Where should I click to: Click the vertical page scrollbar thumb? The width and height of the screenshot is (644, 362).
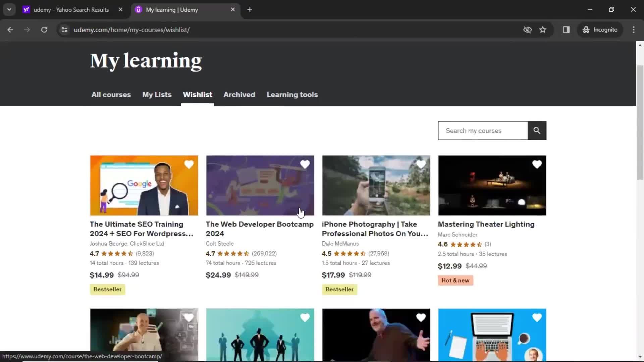(x=640, y=122)
